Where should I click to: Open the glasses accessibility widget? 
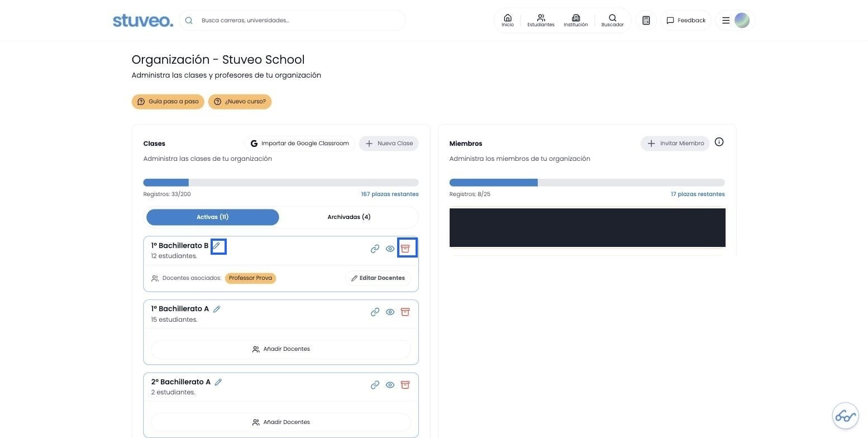tap(845, 416)
